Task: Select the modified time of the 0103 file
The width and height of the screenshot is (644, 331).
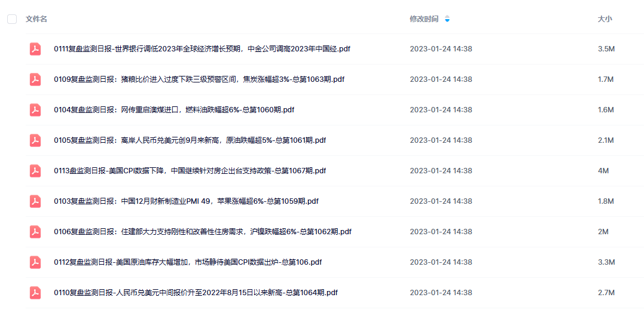Action: [x=441, y=201]
